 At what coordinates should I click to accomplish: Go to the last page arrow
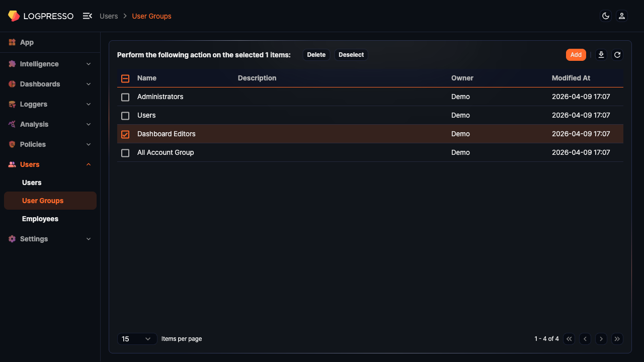(x=617, y=339)
